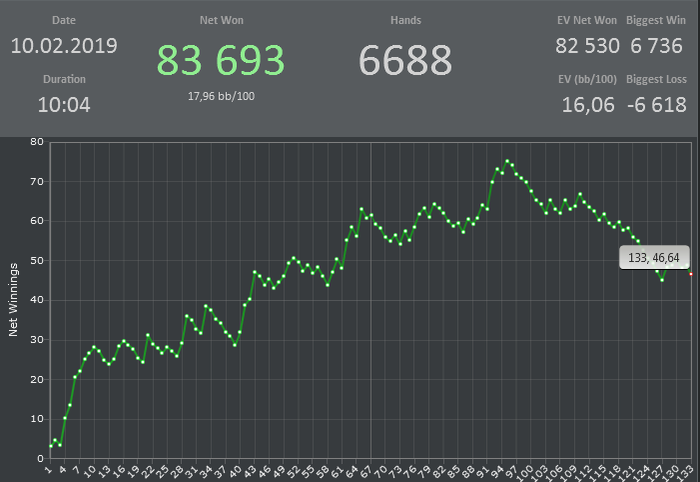
Task: Click the 40 label on the horizontal axis
Action: [x=235, y=471]
